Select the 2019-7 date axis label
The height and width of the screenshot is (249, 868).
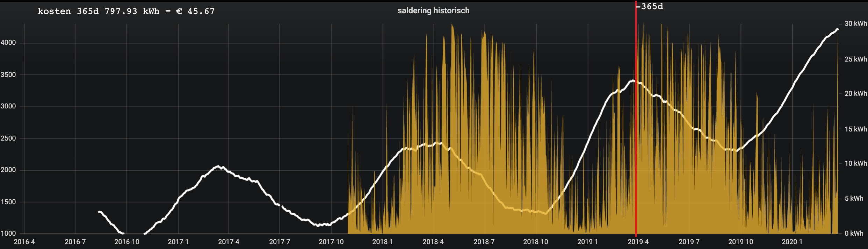pyautogui.click(x=689, y=242)
